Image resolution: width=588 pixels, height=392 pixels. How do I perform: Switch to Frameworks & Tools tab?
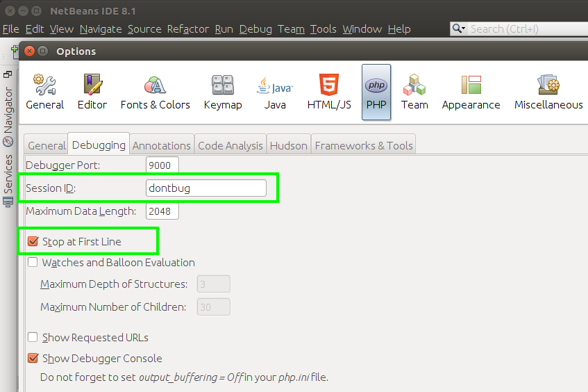click(364, 145)
